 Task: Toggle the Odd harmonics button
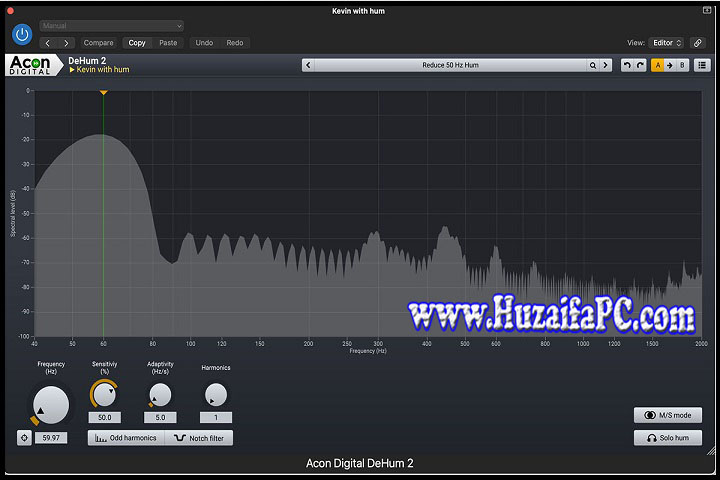point(126,438)
